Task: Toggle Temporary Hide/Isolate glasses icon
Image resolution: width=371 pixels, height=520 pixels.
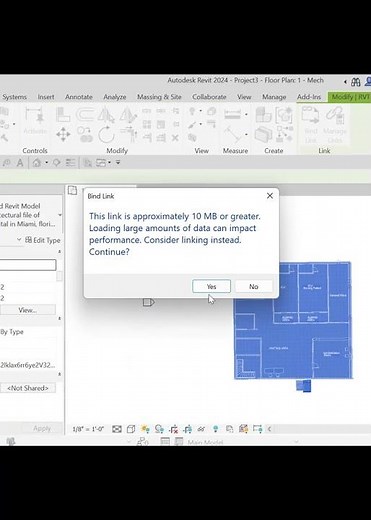Action: pyautogui.click(x=201, y=429)
